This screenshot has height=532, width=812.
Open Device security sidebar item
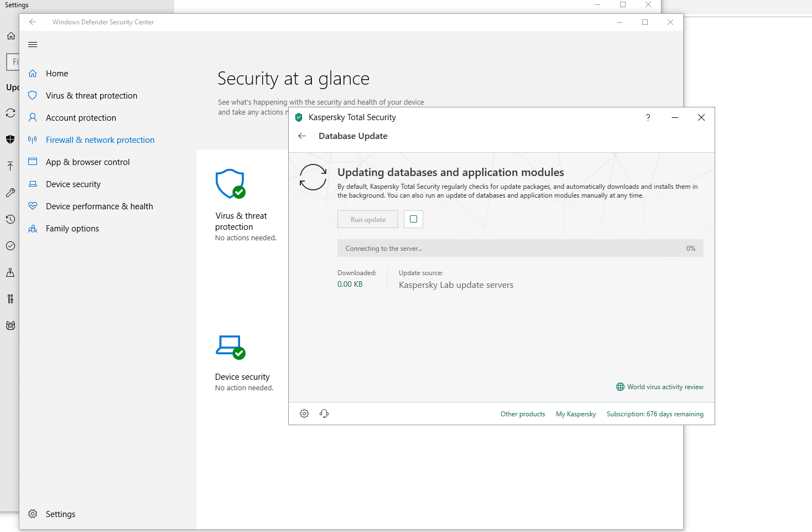[73, 184]
